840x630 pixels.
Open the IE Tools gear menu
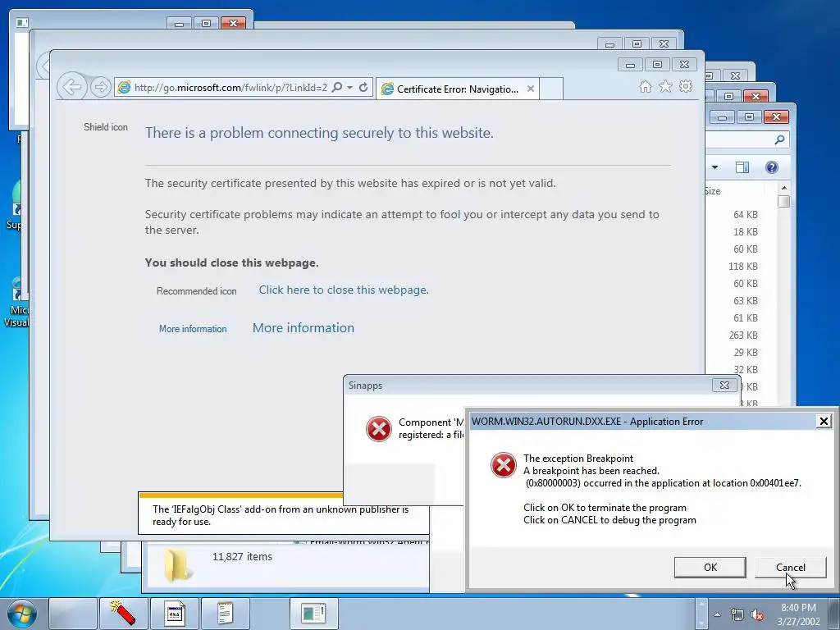686,86
